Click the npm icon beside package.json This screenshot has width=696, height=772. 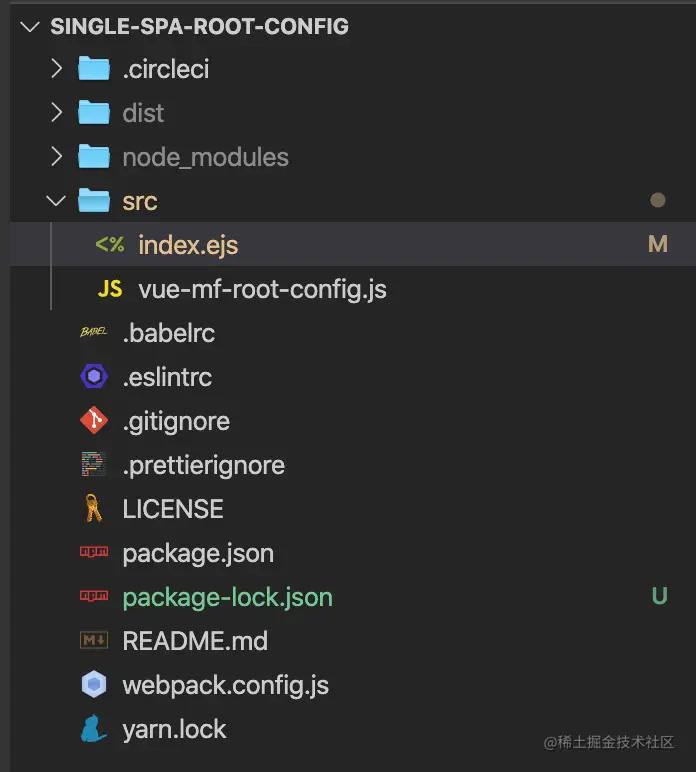tap(93, 553)
